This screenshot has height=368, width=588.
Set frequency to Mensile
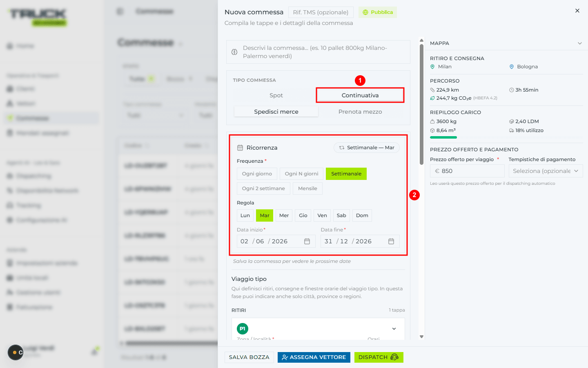tap(307, 188)
